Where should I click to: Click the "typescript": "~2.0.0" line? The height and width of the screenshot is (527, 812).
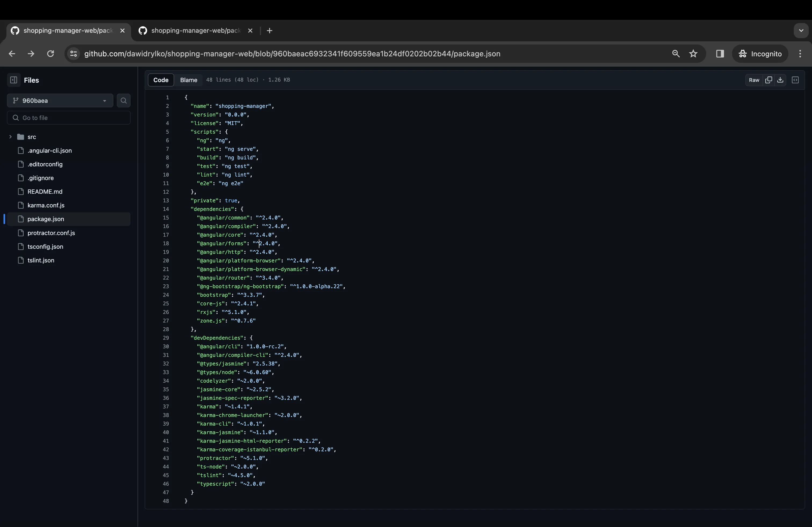click(x=231, y=484)
